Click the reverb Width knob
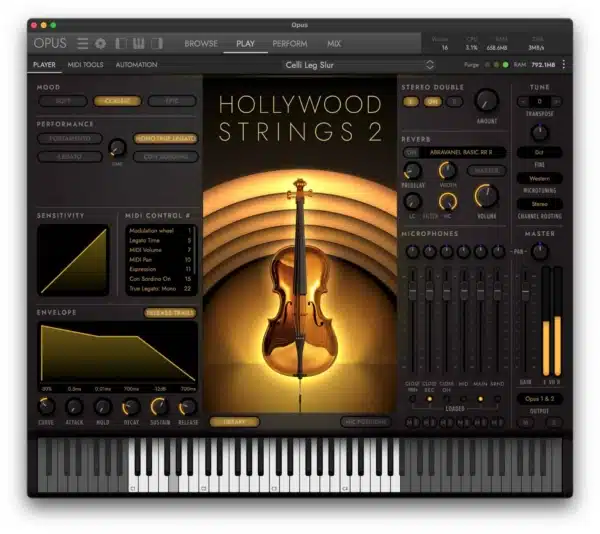Viewport: 600px width, 534px height. (447, 171)
